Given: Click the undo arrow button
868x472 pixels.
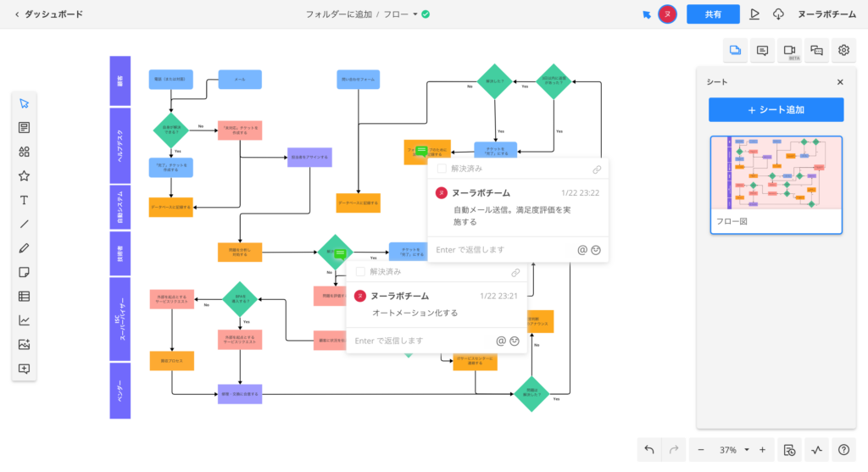Looking at the screenshot, I should pos(649,449).
